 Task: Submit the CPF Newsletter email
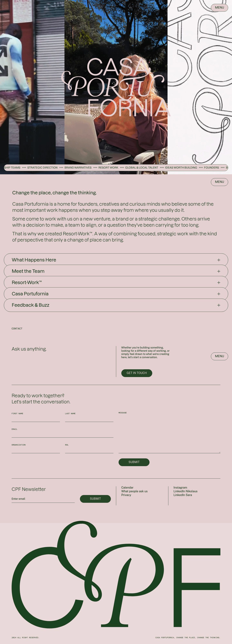[x=95, y=499]
